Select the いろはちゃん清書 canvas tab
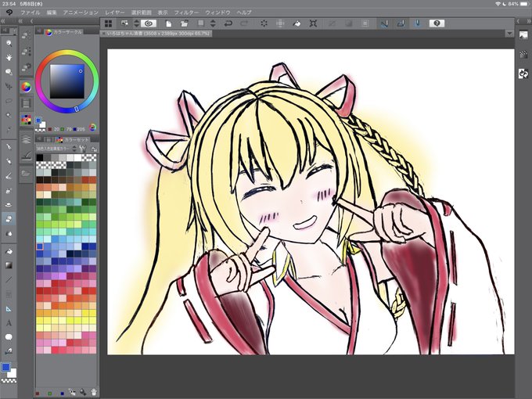The height and width of the screenshot is (399, 532). pyautogui.click(x=156, y=34)
